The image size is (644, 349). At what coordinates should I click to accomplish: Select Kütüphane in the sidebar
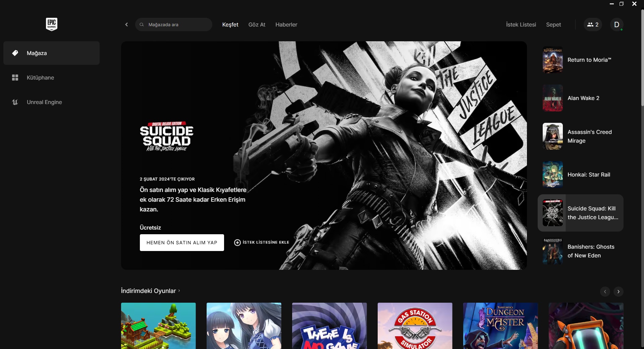click(51, 78)
